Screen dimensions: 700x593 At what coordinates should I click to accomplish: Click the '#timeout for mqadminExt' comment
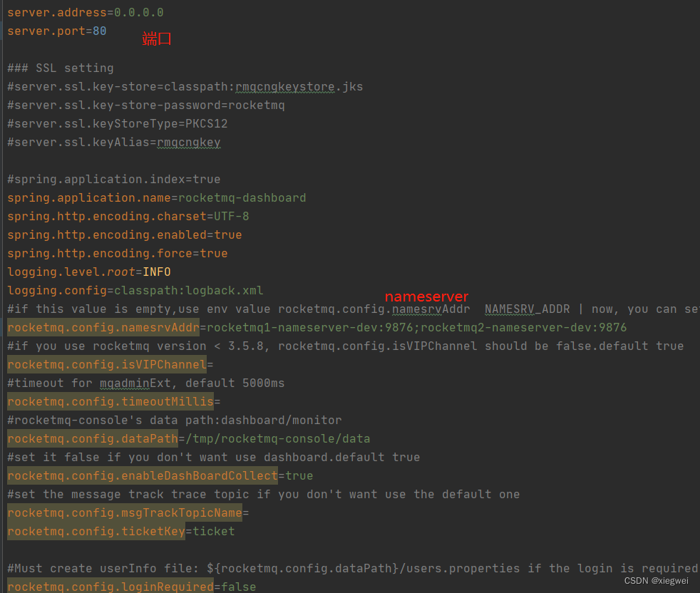[x=146, y=383]
